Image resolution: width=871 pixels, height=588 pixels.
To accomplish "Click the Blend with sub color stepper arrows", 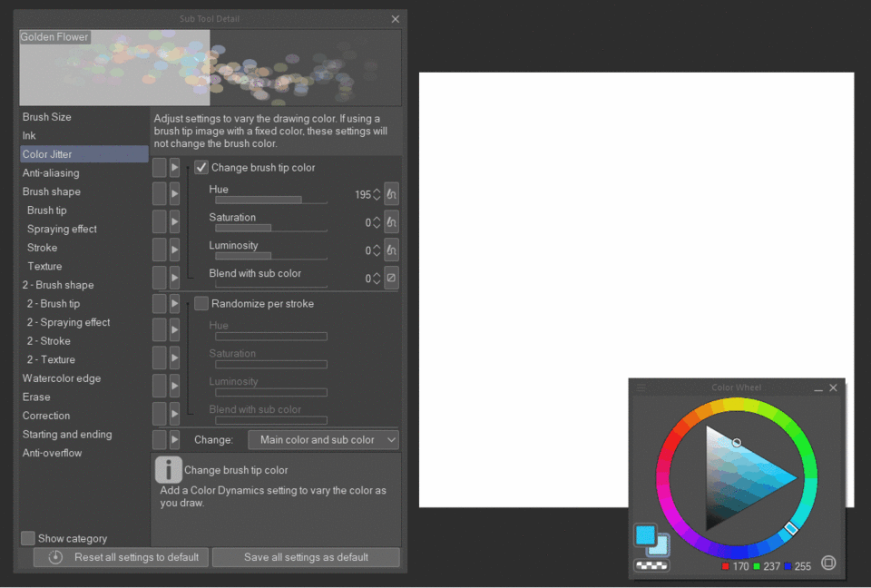I will 377,278.
